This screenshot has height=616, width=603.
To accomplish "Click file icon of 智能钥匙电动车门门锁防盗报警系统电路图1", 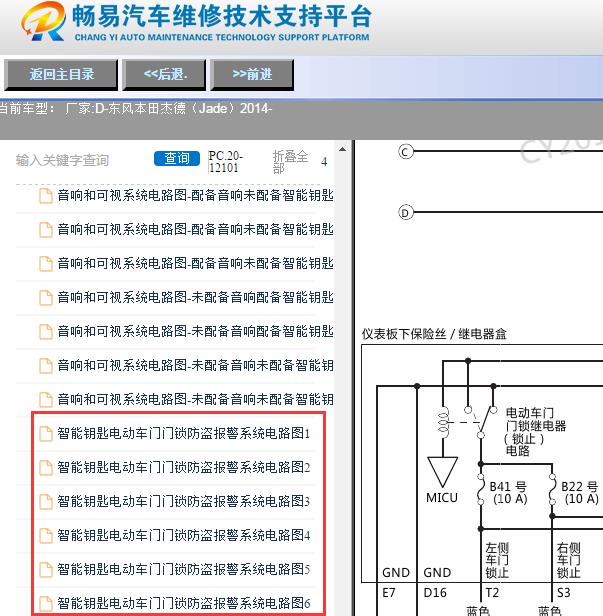I will point(46,434).
